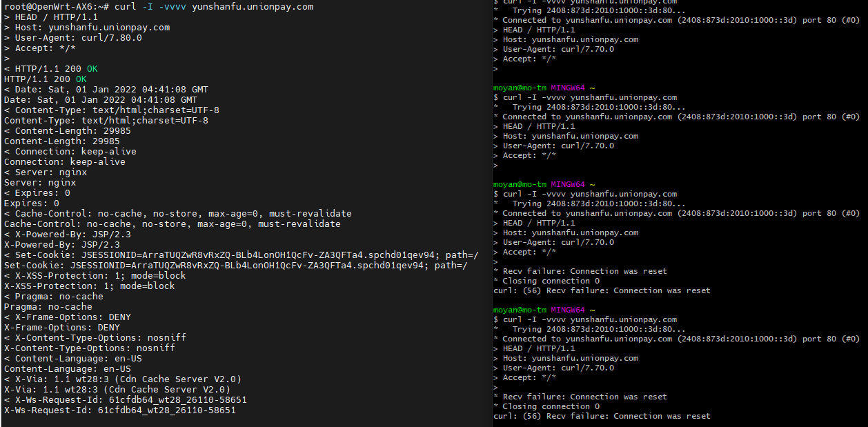Select the '< Date: Sat, 01 Jan 2022' line
The image size is (868, 427).
pyautogui.click(x=106, y=90)
